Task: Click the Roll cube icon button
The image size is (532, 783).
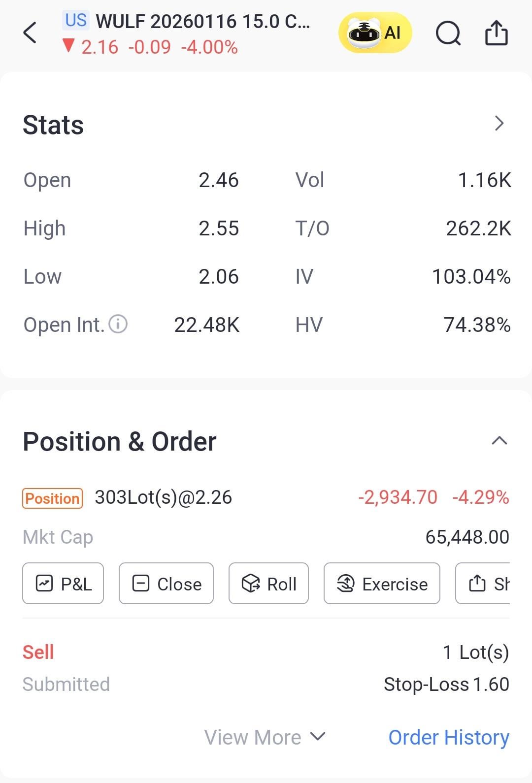Action: tap(268, 584)
